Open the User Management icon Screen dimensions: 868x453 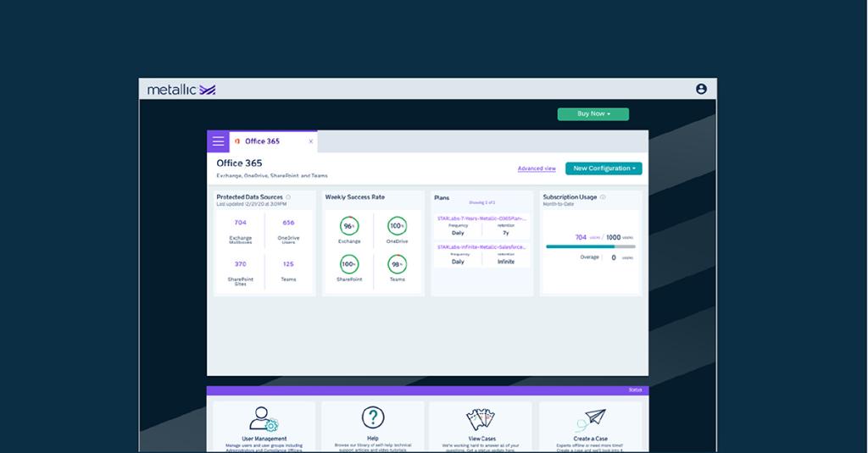pyautogui.click(x=264, y=419)
